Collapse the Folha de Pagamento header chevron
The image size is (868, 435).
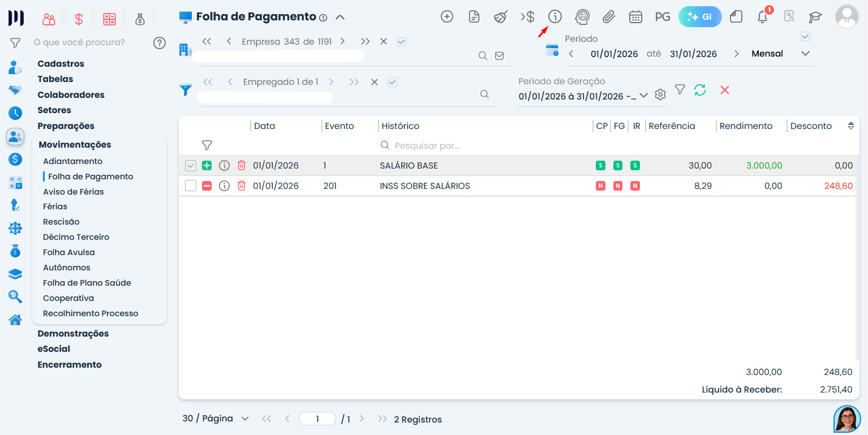(340, 17)
